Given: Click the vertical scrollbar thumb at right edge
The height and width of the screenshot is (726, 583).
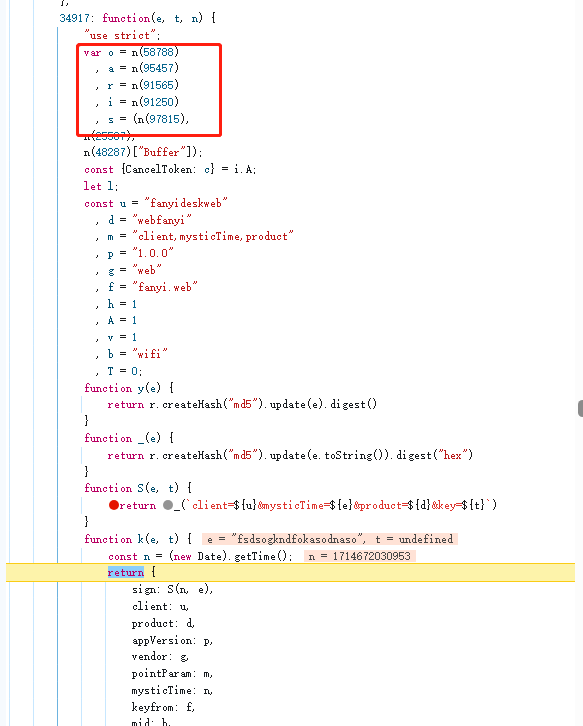Looking at the screenshot, I should coord(580,409).
